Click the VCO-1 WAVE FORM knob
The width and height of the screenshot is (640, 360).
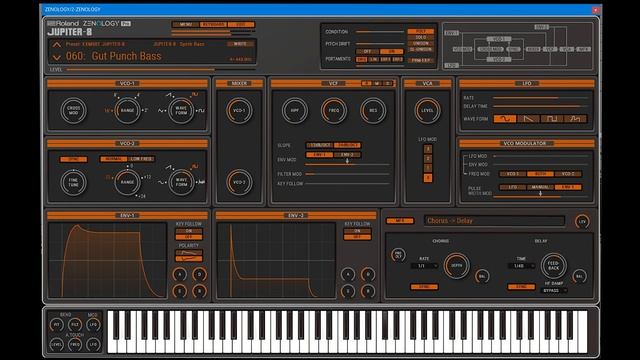point(181,110)
